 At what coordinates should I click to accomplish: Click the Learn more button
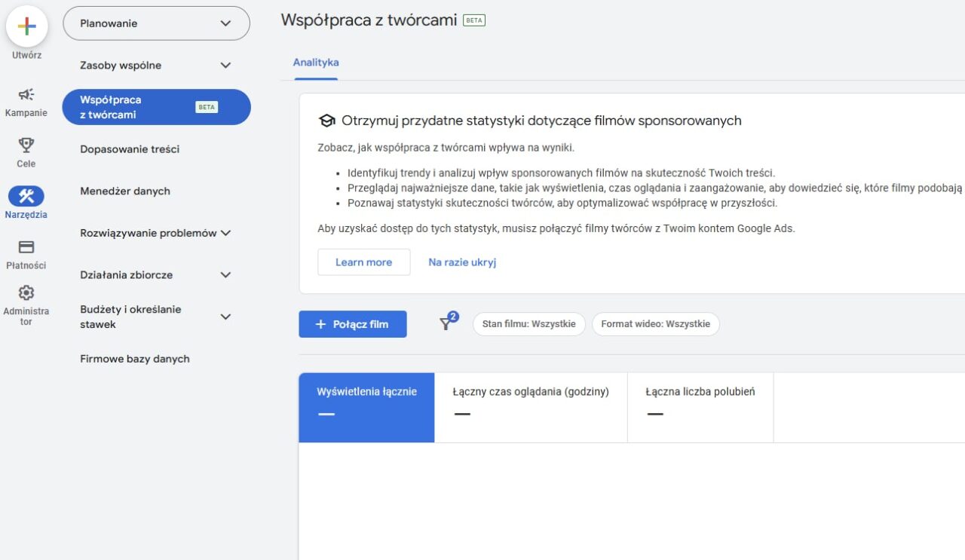(363, 262)
